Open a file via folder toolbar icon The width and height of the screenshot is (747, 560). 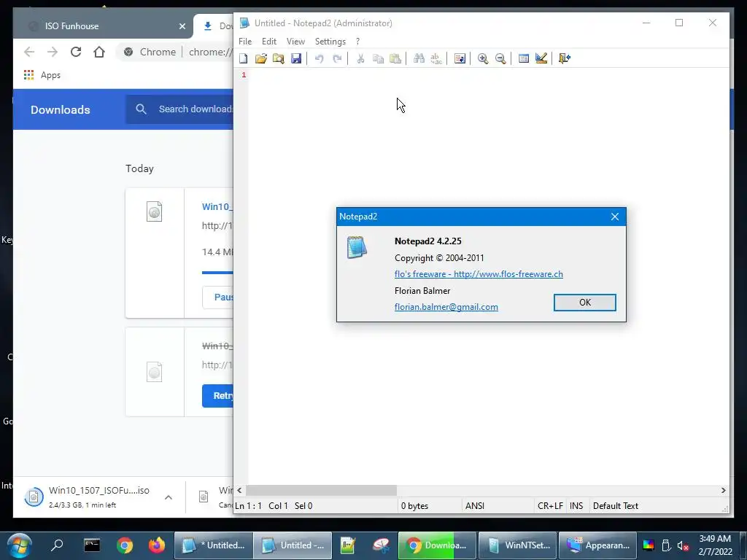coord(260,58)
